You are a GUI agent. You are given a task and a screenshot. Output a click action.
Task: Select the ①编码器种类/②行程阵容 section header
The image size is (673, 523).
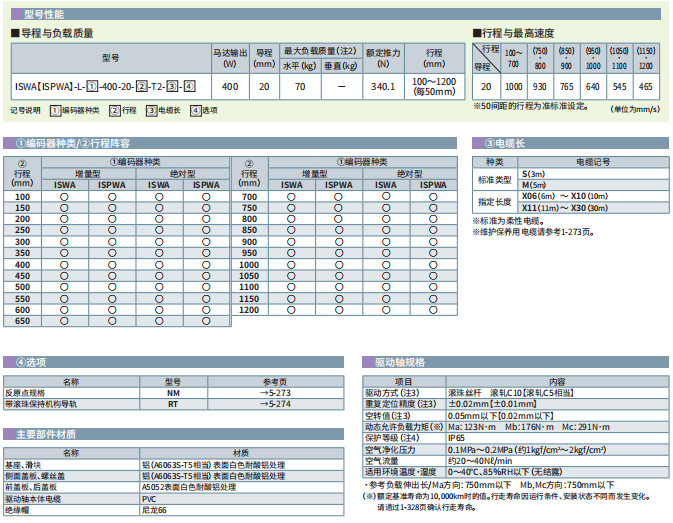[x=230, y=143]
